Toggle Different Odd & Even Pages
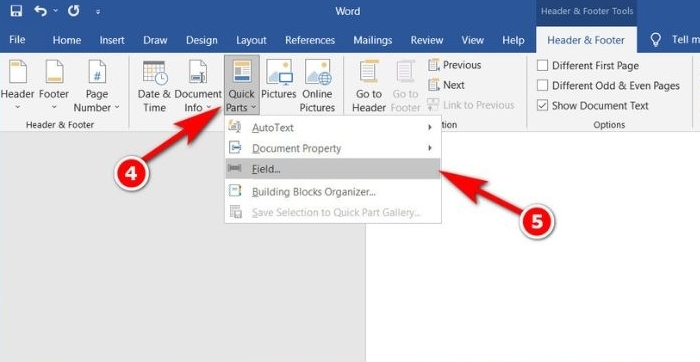The image size is (700, 362). coord(542,85)
